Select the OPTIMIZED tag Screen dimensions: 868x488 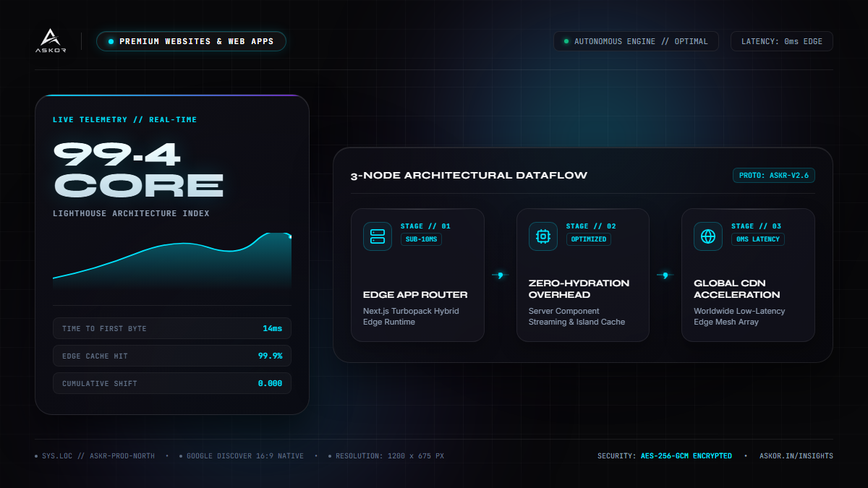click(x=589, y=239)
